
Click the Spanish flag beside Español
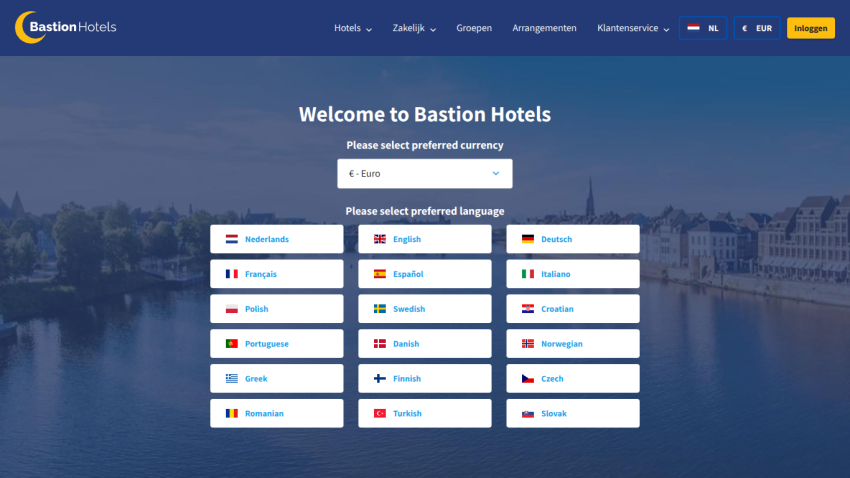coord(379,274)
